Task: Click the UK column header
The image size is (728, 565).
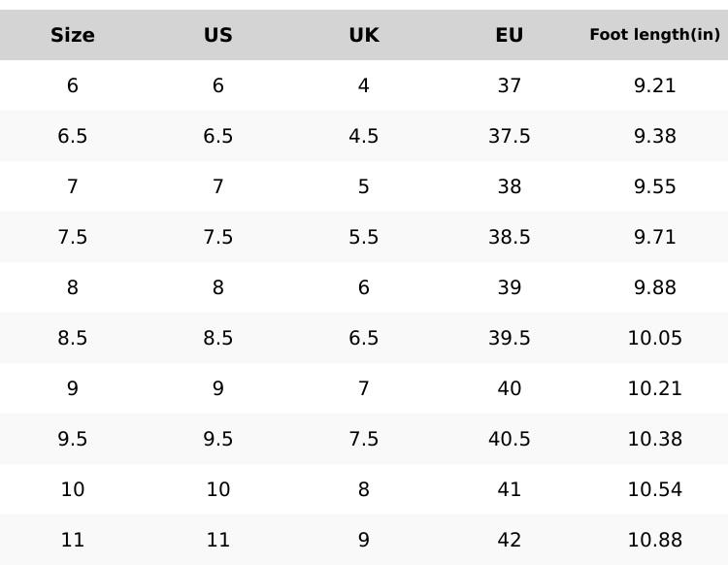Action: pyautogui.click(x=364, y=35)
